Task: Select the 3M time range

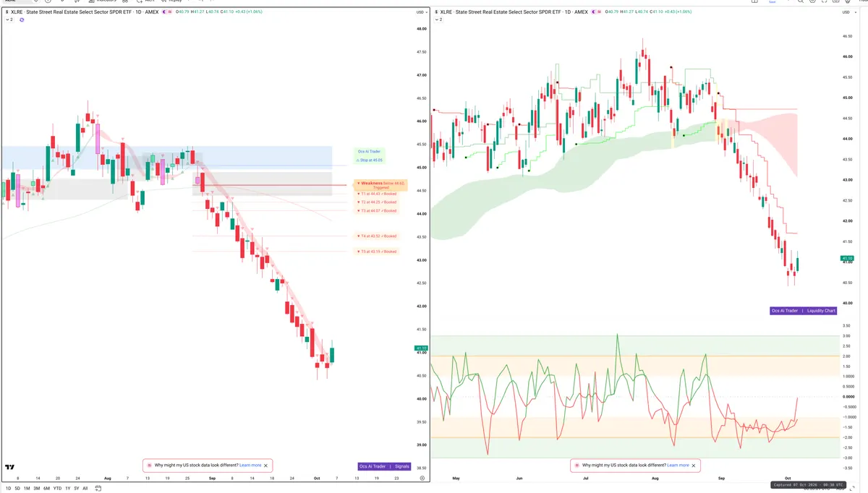Action: pos(37,489)
